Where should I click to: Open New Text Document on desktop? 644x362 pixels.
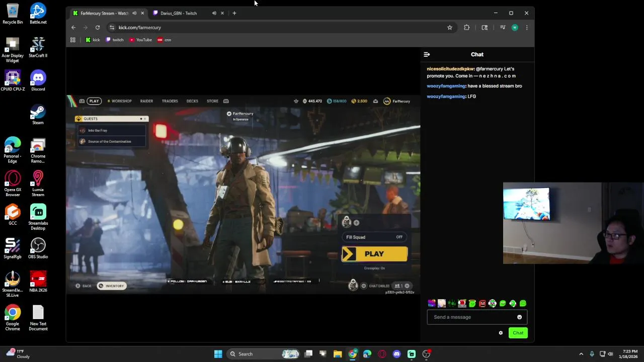[38, 318]
